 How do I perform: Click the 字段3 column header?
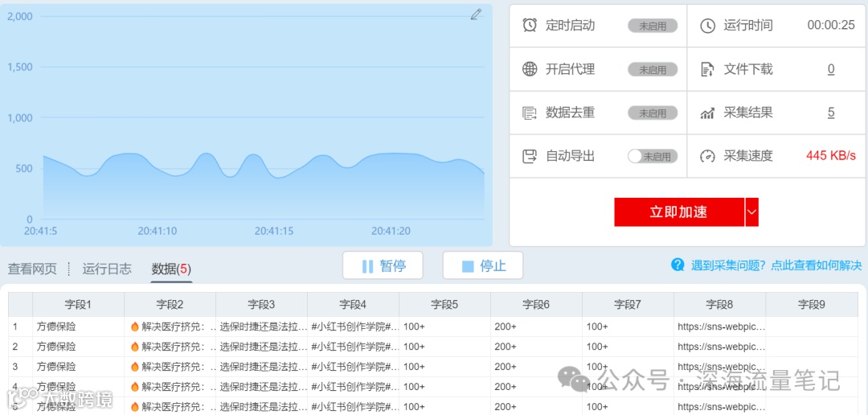point(261,304)
